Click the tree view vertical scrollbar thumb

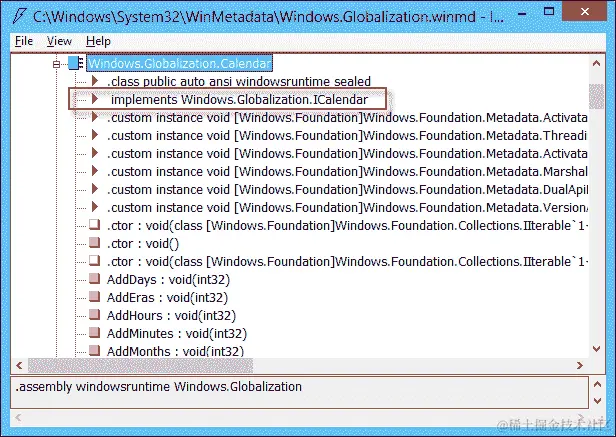click(596, 96)
